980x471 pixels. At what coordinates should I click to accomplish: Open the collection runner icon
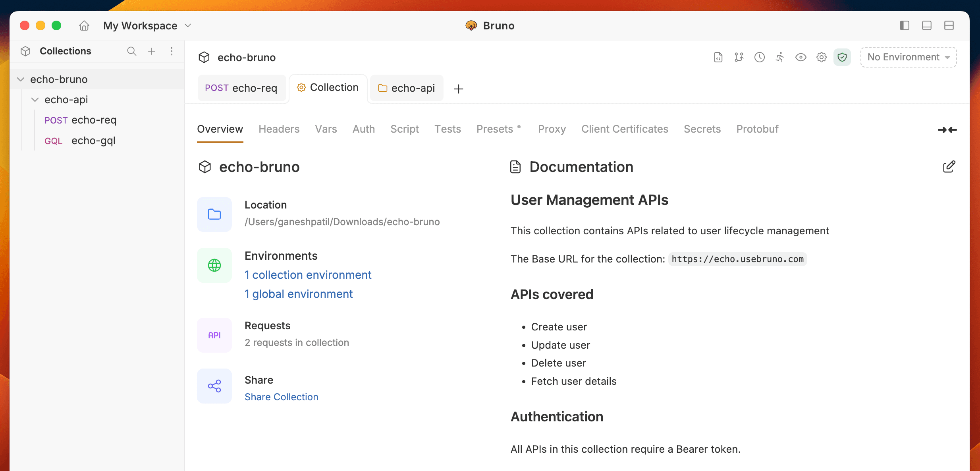tap(780, 57)
